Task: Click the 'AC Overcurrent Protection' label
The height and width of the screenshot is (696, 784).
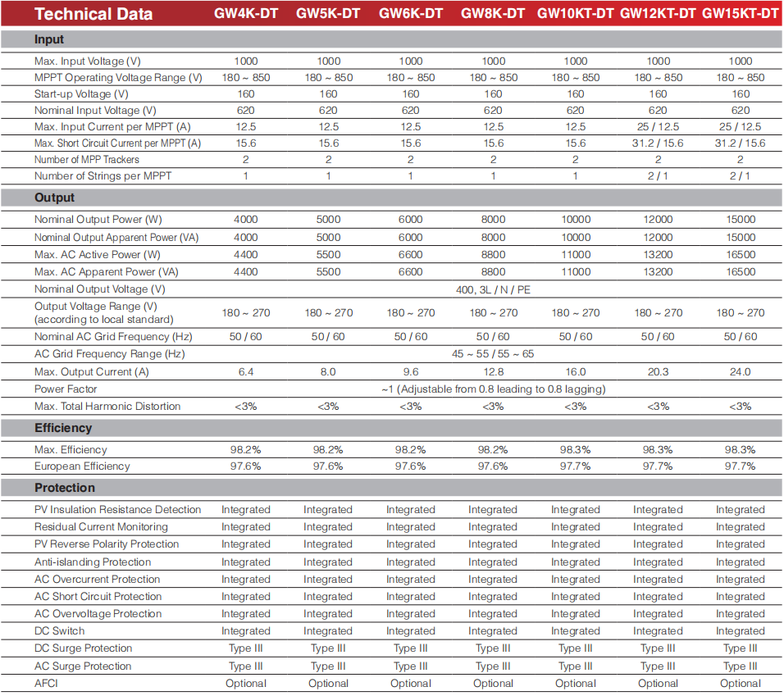Action: pyautogui.click(x=97, y=580)
